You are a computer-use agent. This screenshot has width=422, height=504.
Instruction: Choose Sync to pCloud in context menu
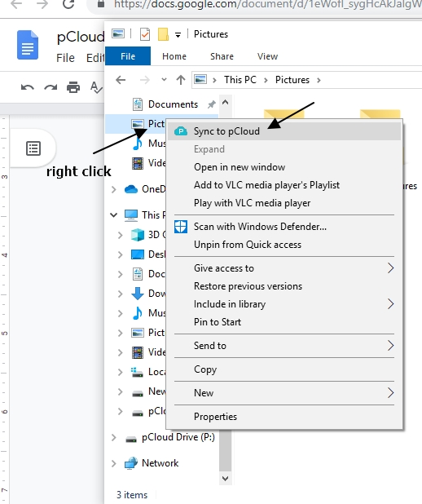[x=284, y=131]
